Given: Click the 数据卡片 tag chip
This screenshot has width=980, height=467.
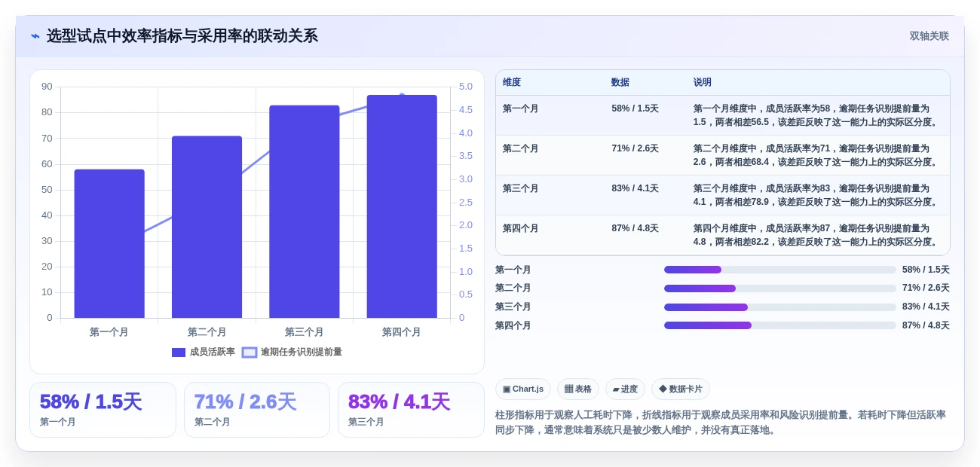Looking at the screenshot, I should pyautogui.click(x=681, y=389).
